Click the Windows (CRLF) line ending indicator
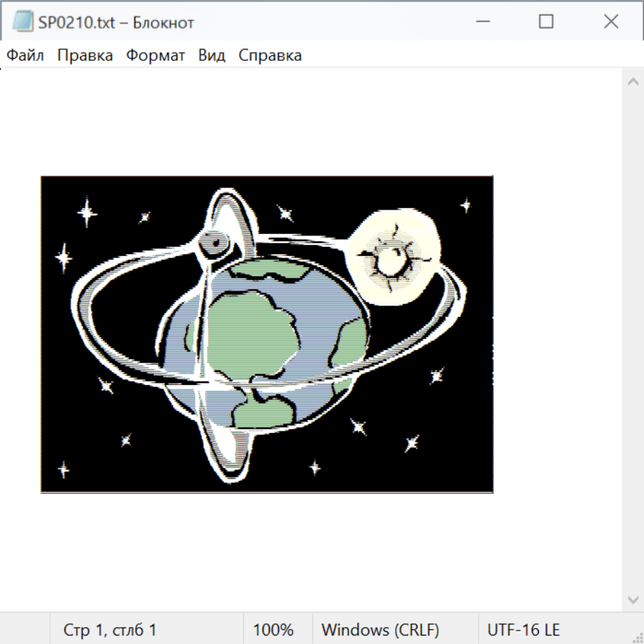644x644 pixels. coord(380,630)
